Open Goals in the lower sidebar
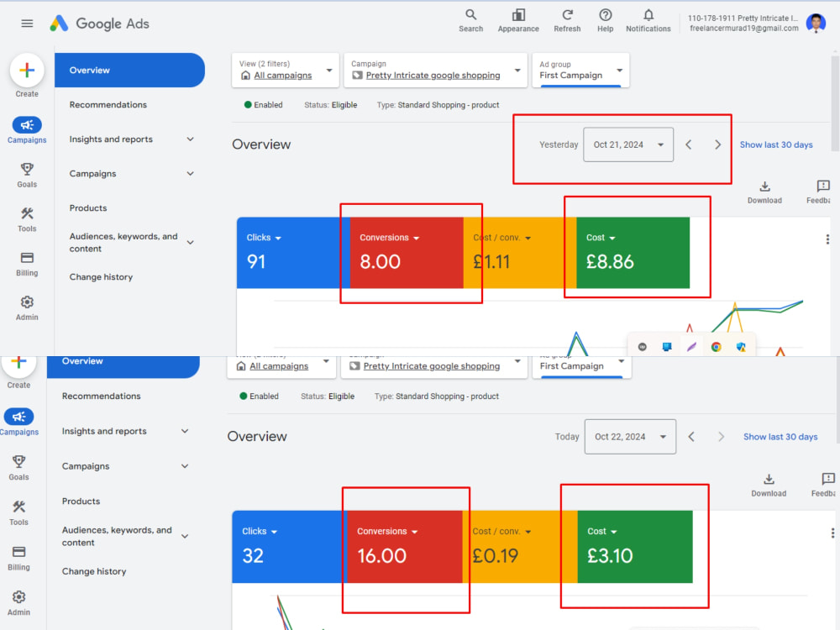The image size is (840, 630). click(18, 468)
